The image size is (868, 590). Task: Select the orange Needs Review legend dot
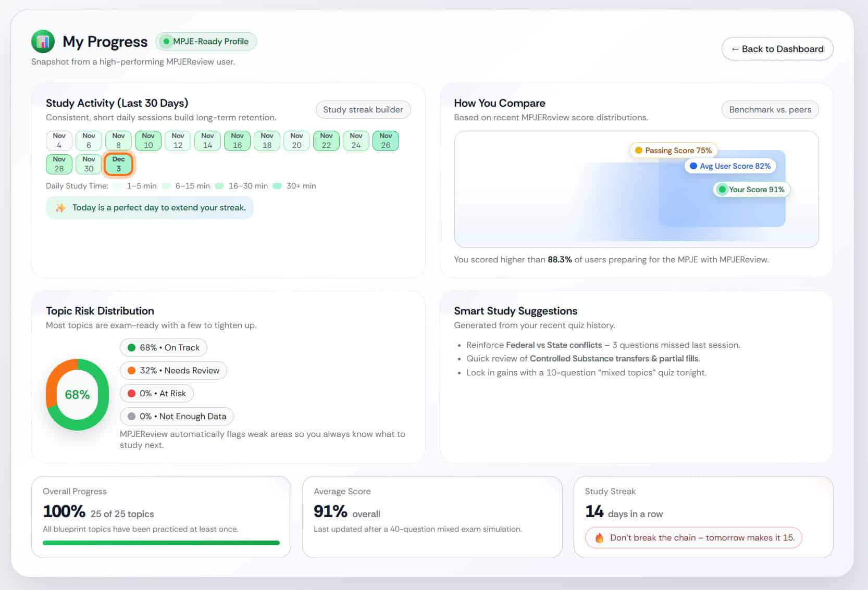(x=131, y=370)
